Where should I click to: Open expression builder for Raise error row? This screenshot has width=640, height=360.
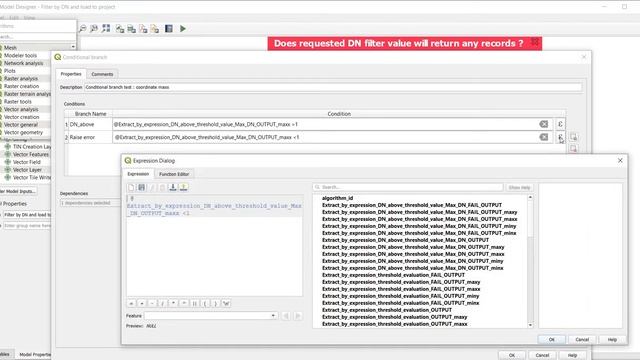[560, 137]
